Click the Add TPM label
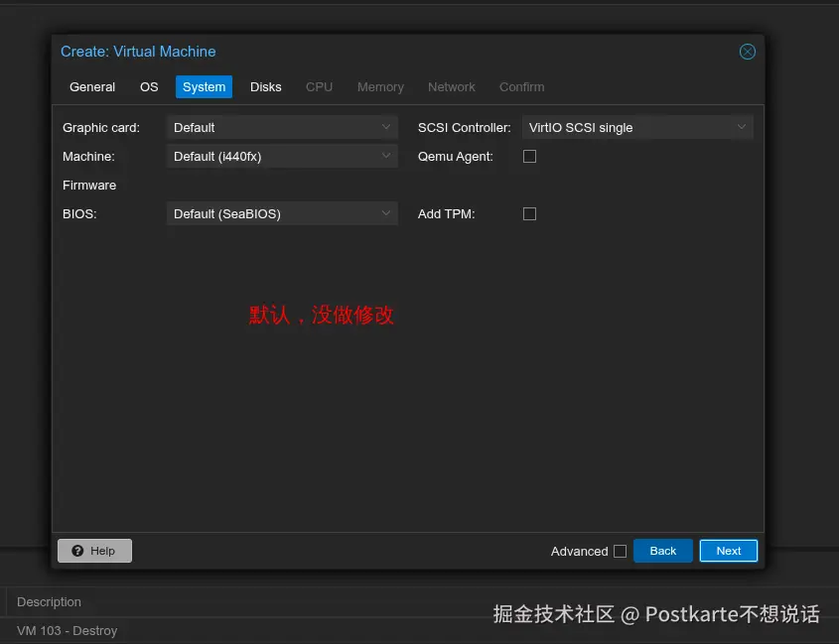Image resolution: width=839 pixels, height=644 pixels. [x=446, y=214]
